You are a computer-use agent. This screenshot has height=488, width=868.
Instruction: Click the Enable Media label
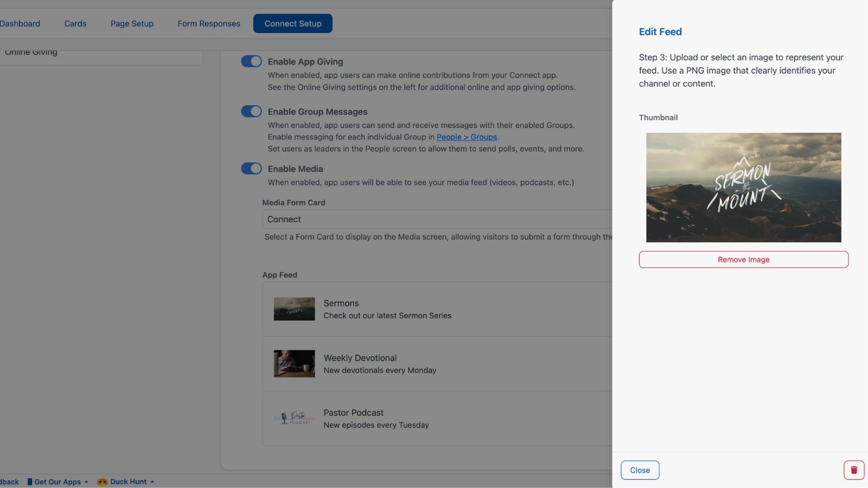tap(295, 169)
